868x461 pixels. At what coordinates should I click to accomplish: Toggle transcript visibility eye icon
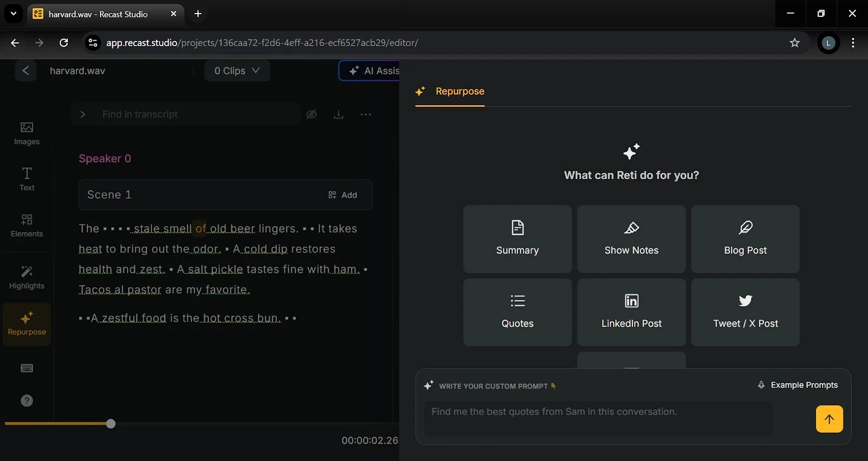point(311,114)
